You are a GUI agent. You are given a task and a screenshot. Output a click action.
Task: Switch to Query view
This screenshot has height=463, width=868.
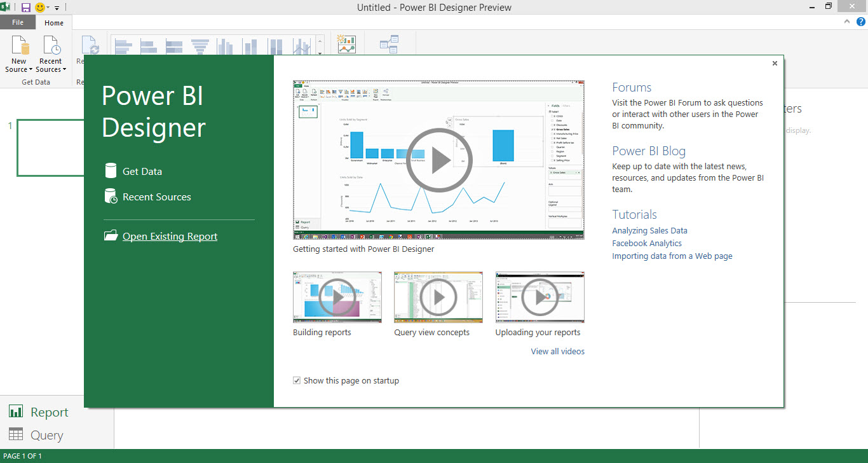[40, 435]
